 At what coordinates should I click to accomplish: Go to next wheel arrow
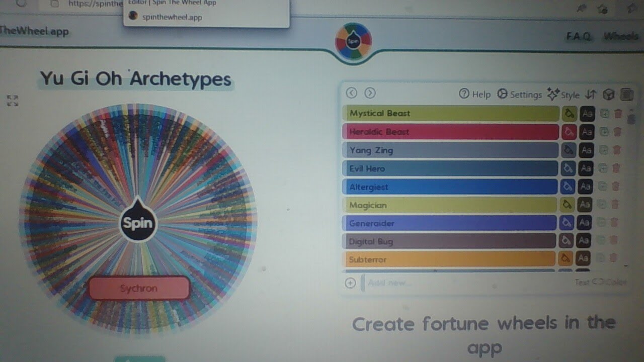click(370, 93)
